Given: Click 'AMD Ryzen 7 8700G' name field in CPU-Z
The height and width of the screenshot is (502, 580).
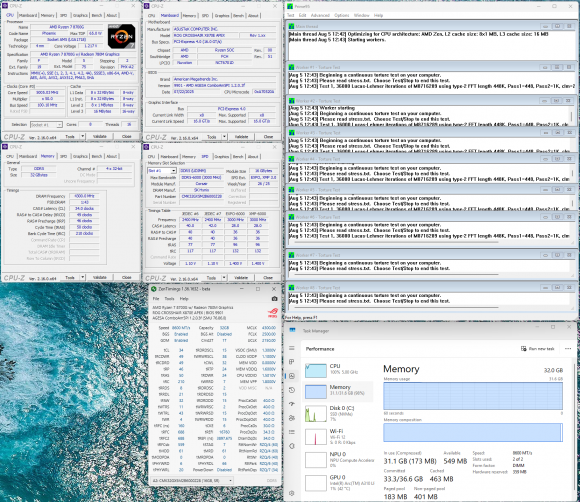Looking at the screenshot, I should point(66,27).
